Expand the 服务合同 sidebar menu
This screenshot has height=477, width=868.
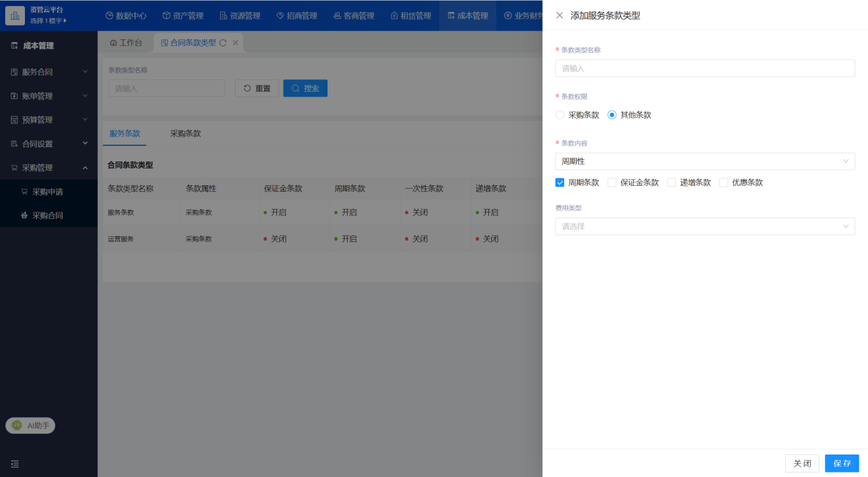pos(49,72)
